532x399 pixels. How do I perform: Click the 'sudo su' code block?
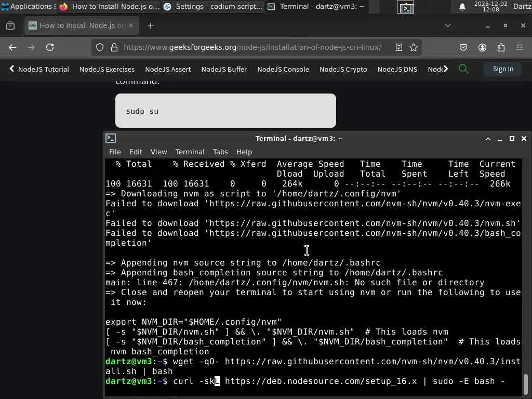[x=225, y=111]
